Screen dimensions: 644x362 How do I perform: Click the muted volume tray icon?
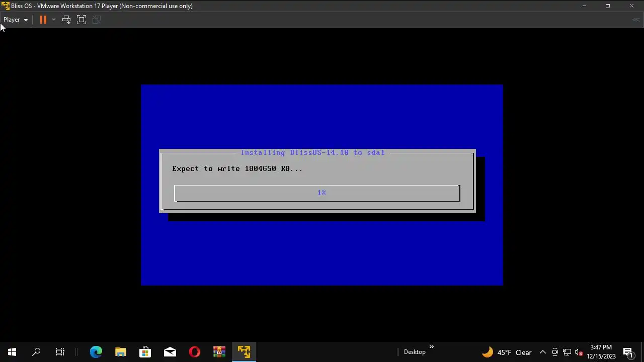pyautogui.click(x=579, y=352)
